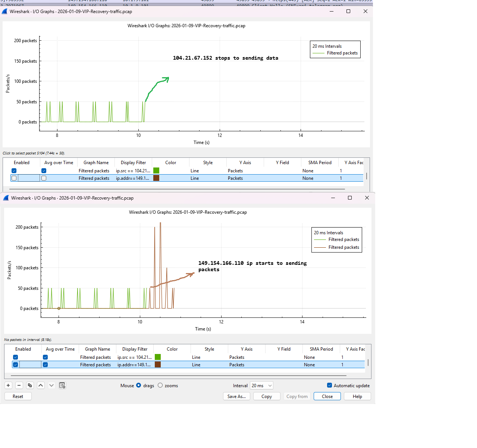Screen dimensions: 477x448
Task: Select the zooms mouse radio button
Action: pyautogui.click(x=160, y=385)
